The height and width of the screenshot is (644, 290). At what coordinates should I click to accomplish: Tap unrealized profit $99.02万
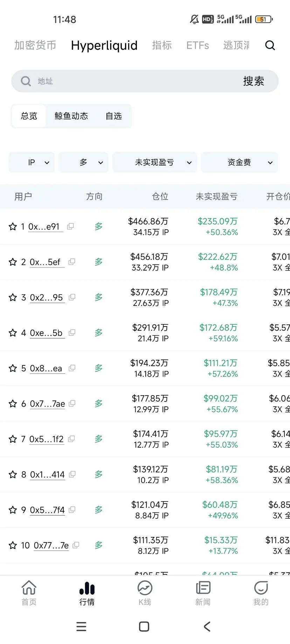click(220, 398)
